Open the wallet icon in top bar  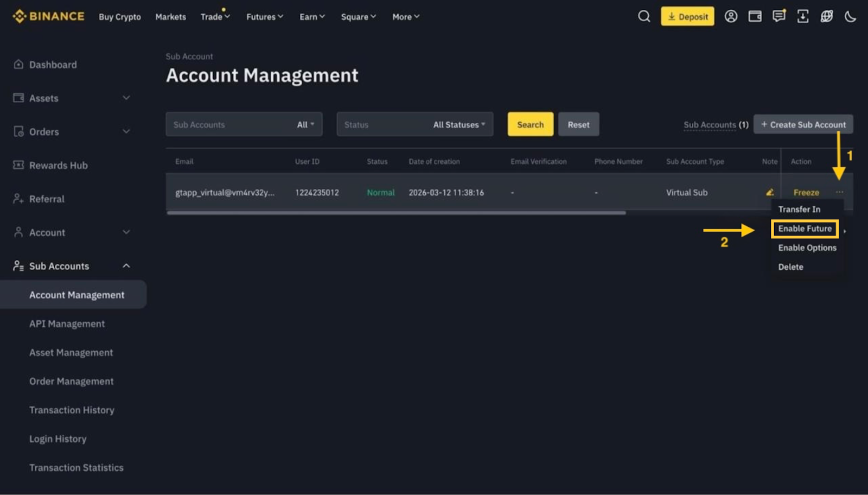tap(755, 16)
